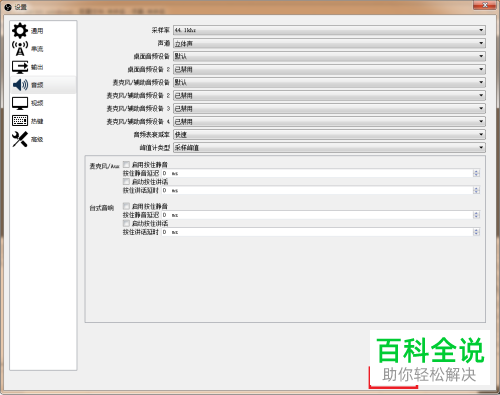Click the OBS logo in the title bar
The height and width of the screenshot is (395, 500).
click(x=8, y=7)
